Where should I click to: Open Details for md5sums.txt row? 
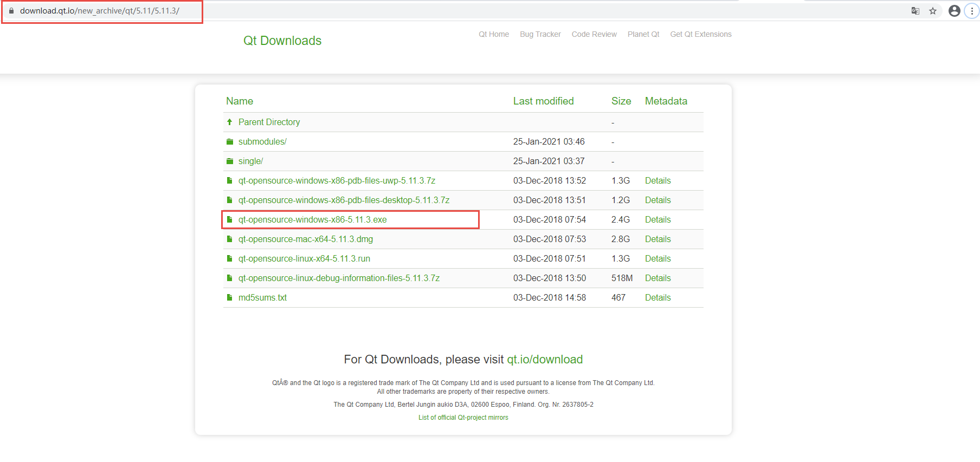(658, 298)
